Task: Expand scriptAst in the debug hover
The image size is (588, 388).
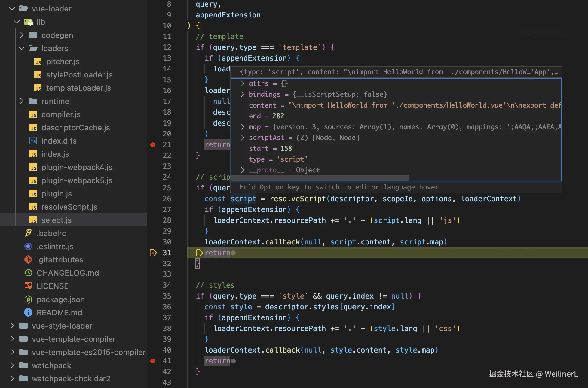Action: click(x=243, y=138)
